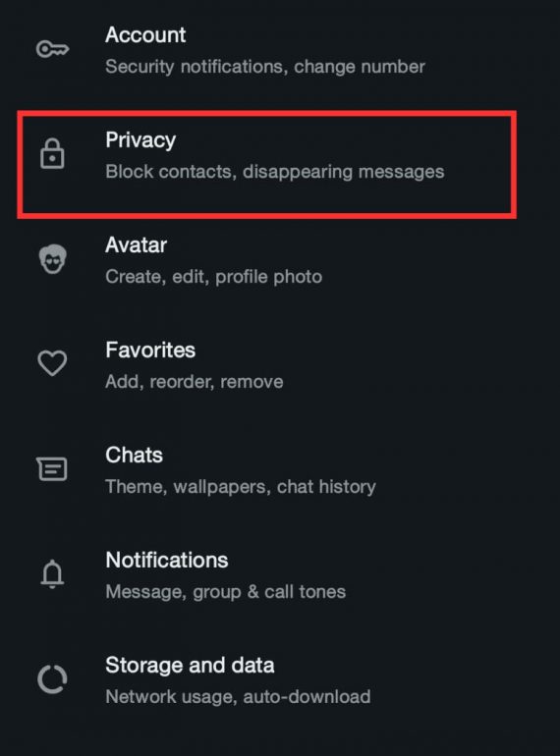Screen dimensions: 560x756
Task: Open the Account settings title
Action: (x=145, y=34)
